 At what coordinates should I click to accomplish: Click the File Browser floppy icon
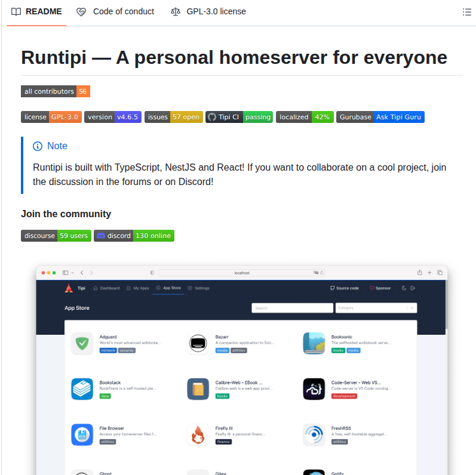click(82, 434)
